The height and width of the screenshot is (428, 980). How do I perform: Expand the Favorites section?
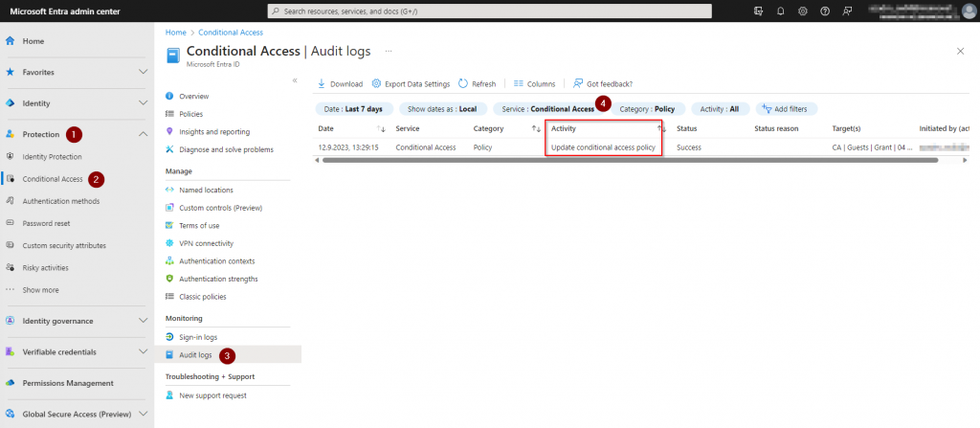click(x=143, y=72)
